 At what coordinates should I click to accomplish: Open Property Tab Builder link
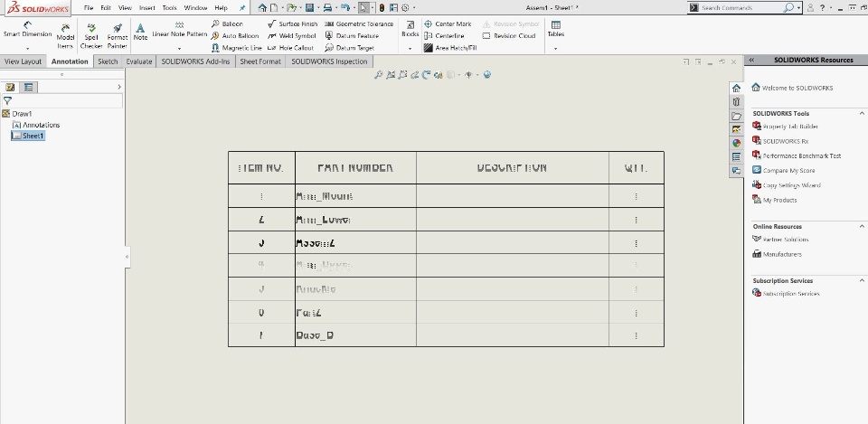[786, 127]
